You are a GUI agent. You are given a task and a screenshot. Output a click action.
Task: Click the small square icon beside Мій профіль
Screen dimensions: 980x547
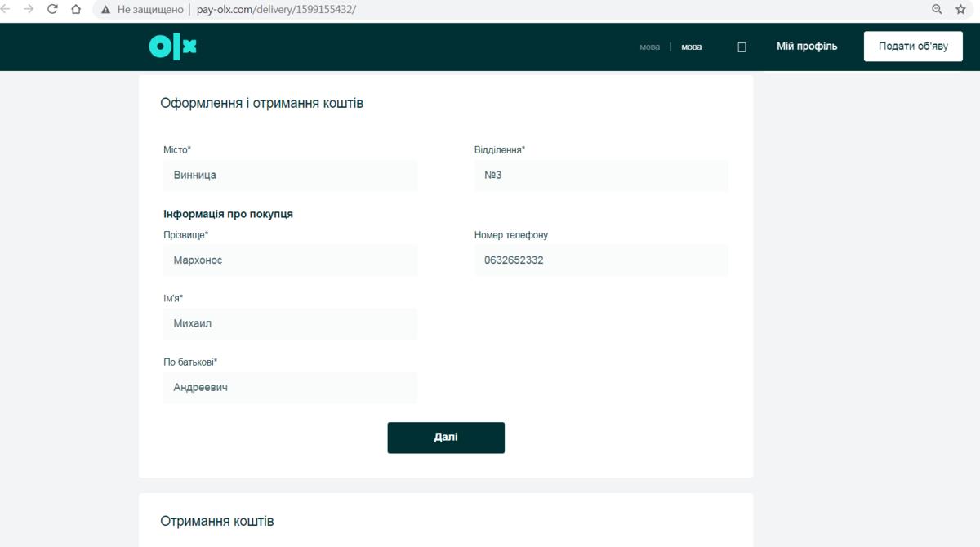click(x=742, y=47)
